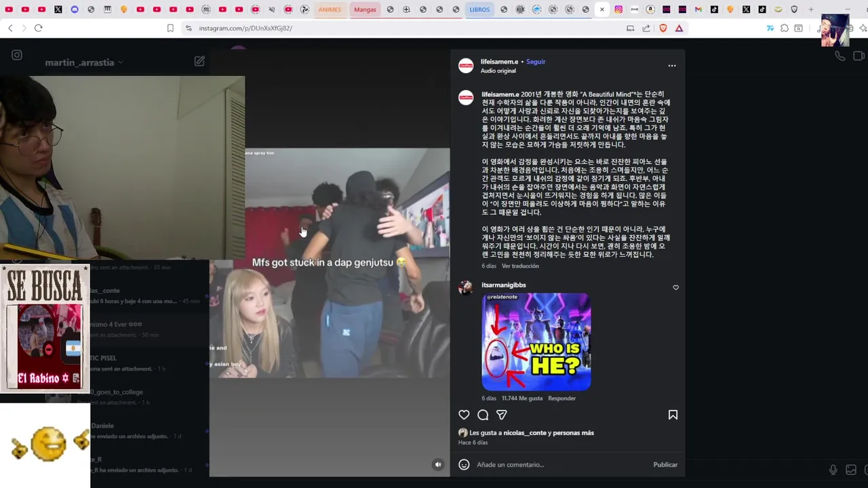868x488 pixels.
Task: Click the reel video showing dap genjutsu
Action: (x=330, y=263)
